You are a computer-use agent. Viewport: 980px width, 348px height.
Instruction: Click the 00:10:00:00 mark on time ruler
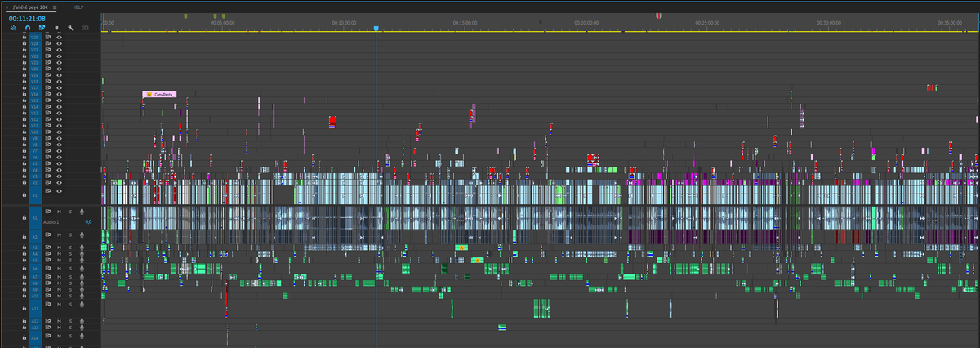[x=343, y=23]
